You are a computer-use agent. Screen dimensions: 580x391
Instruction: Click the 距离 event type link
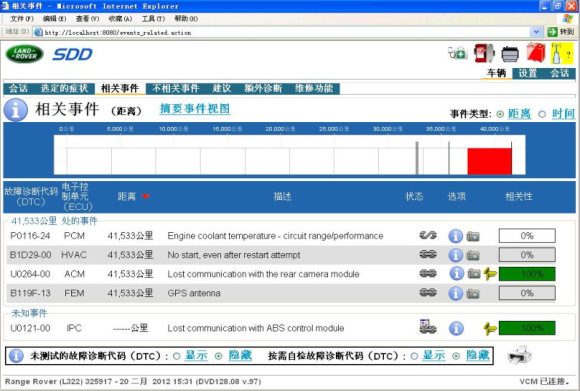(x=519, y=114)
